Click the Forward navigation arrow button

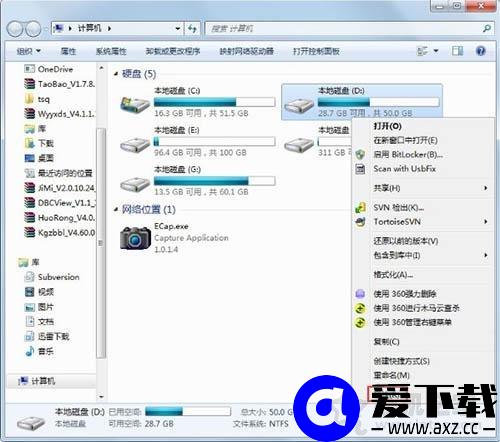(x=33, y=29)
